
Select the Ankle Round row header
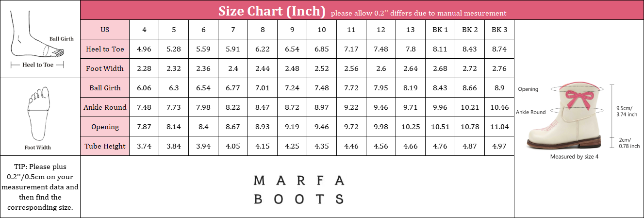click(105, 107)
